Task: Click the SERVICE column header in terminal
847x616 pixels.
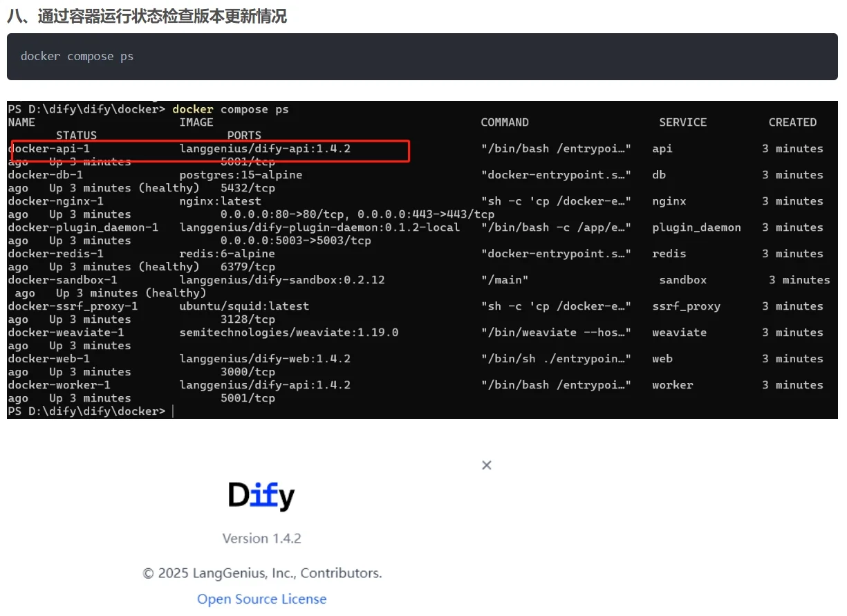Action: pyautogui.click(x=683, y=122)
